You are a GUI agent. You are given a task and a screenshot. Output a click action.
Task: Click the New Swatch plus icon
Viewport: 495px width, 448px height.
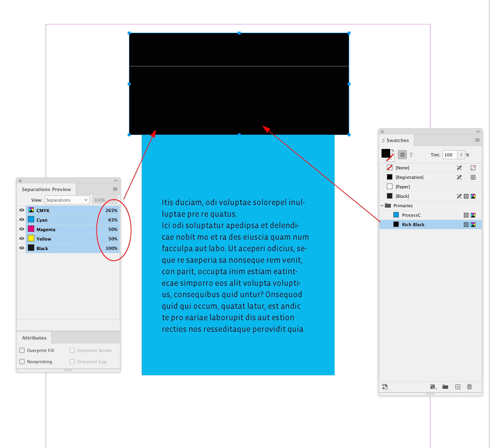coord(458,387)
